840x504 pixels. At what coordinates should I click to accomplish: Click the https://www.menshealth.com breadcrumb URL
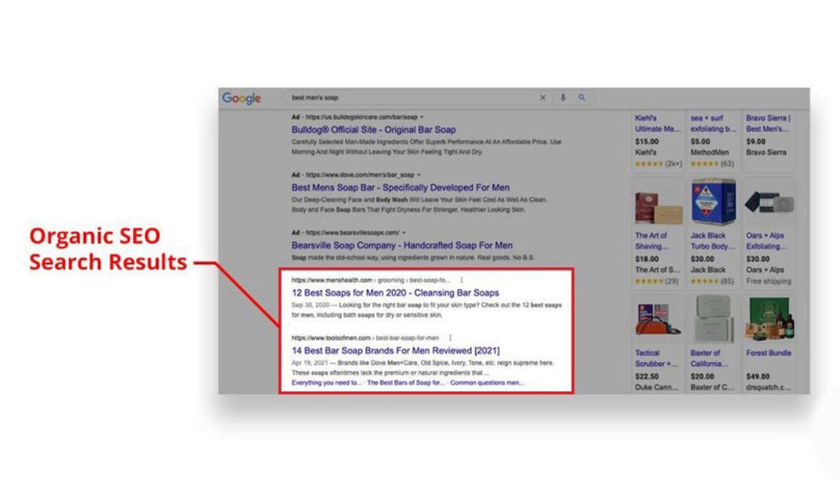coord(332,280)
